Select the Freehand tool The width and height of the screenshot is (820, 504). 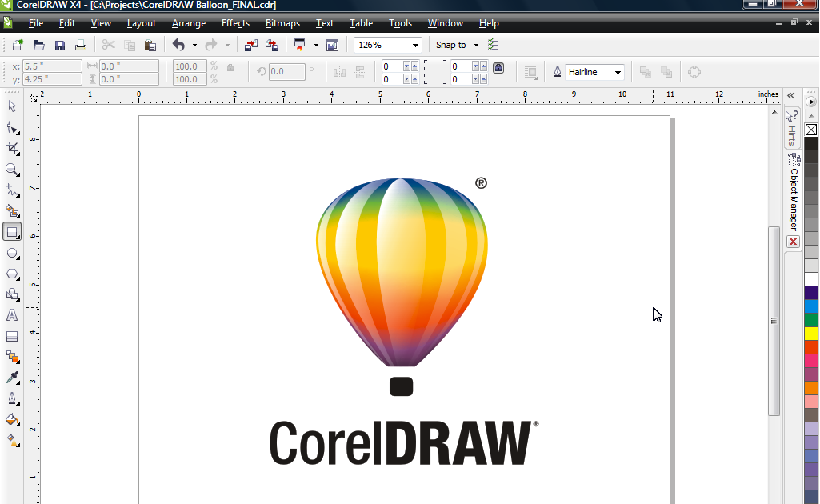[x=12, y=190]
